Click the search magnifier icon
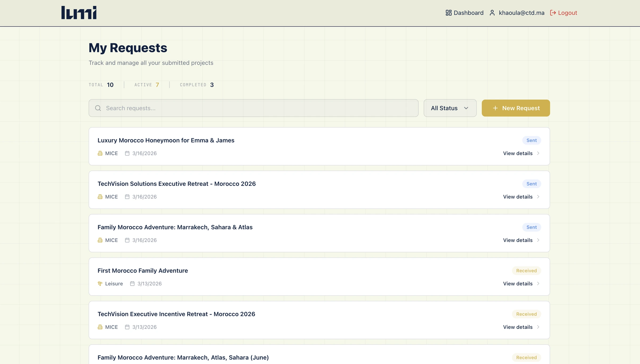This screenshot has width=640, height=364. click(98, 108)
